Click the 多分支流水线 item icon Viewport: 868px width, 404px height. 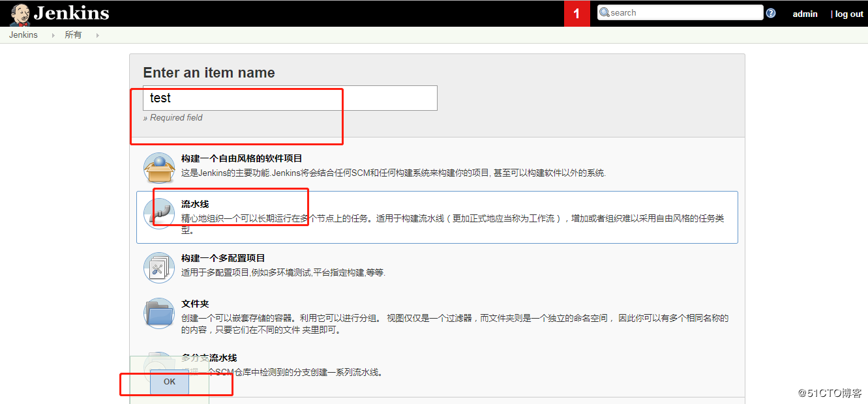coord(158,365)
